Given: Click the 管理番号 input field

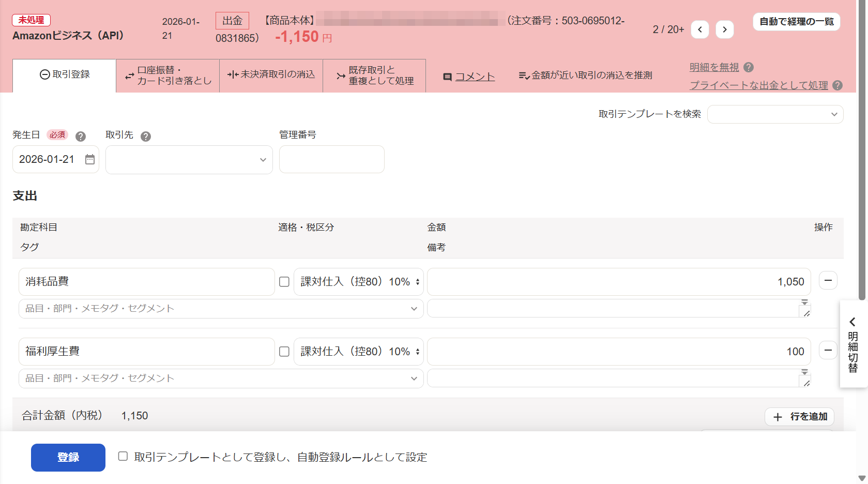Looking at the screenshot, I should pos(332,159).
